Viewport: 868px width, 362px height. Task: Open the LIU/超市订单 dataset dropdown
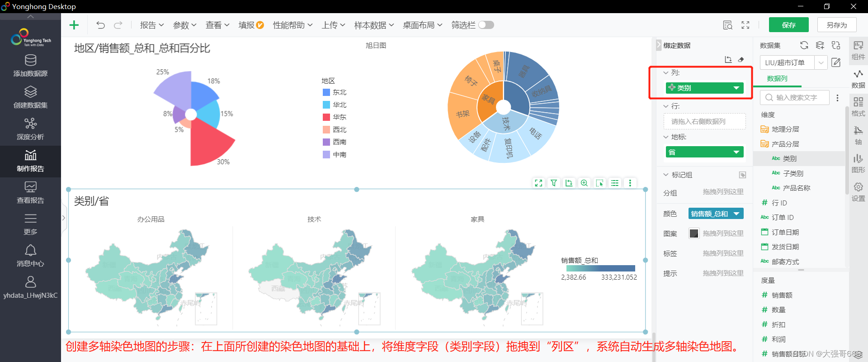[x=821, y=62]
